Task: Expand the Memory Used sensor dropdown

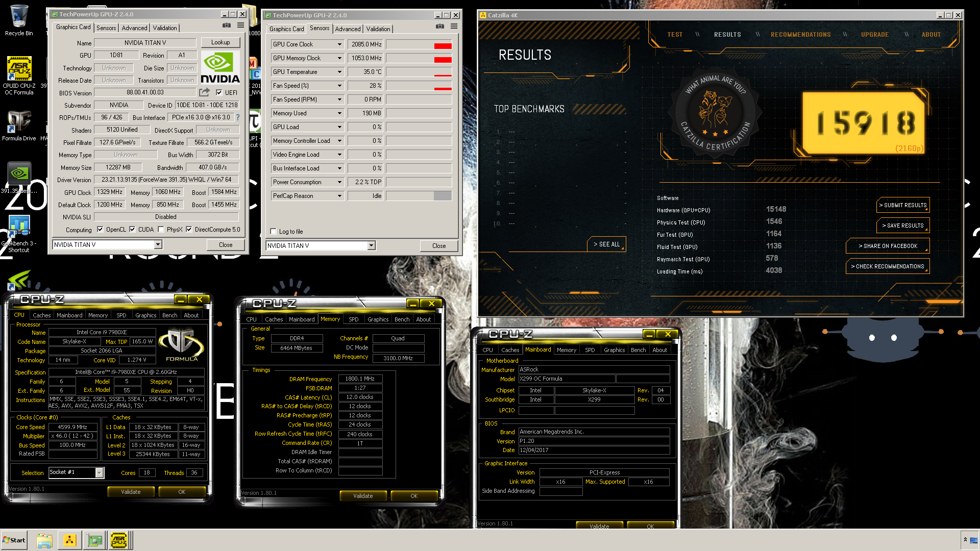Action: [339, 113]
